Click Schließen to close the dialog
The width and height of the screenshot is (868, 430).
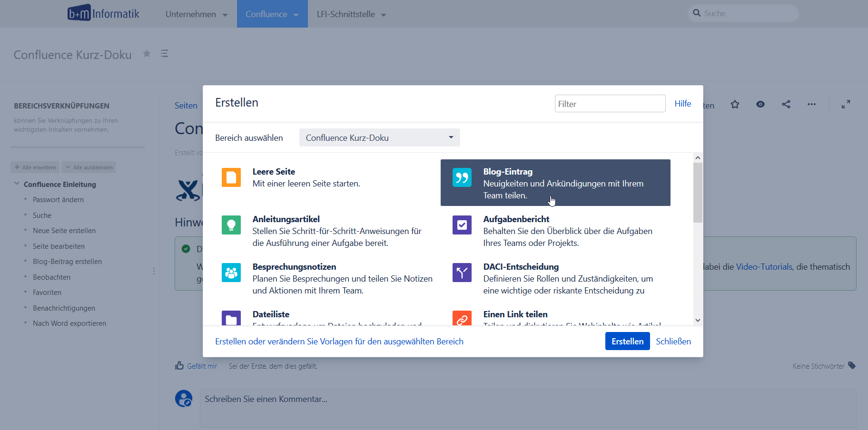pos(673,341)
